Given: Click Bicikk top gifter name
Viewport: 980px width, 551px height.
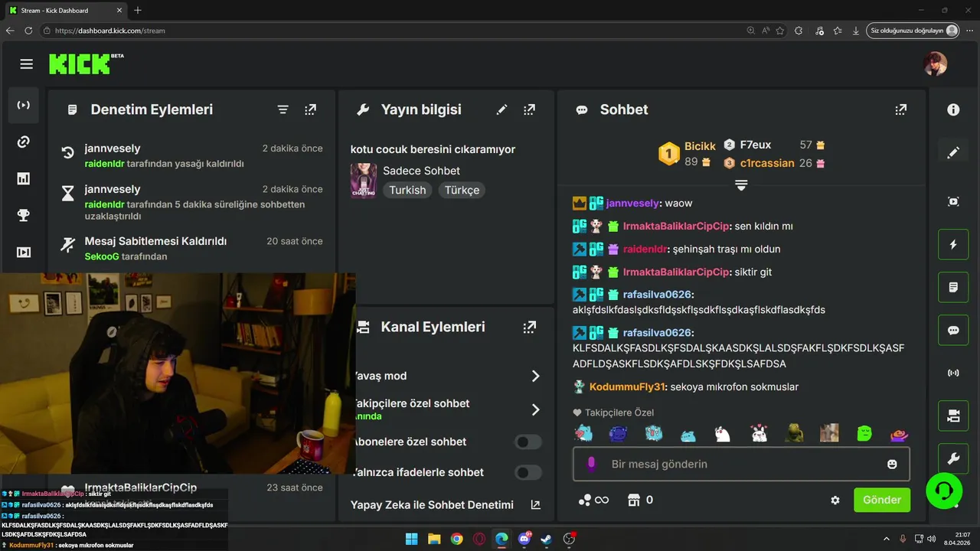Looking at the screenshot, I should coord(700,146).
